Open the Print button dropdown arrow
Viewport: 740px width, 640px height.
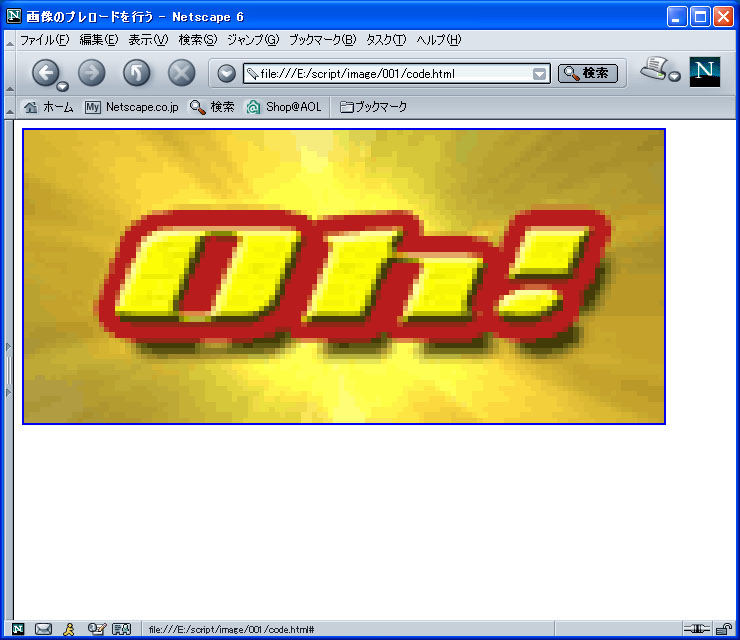675,77
